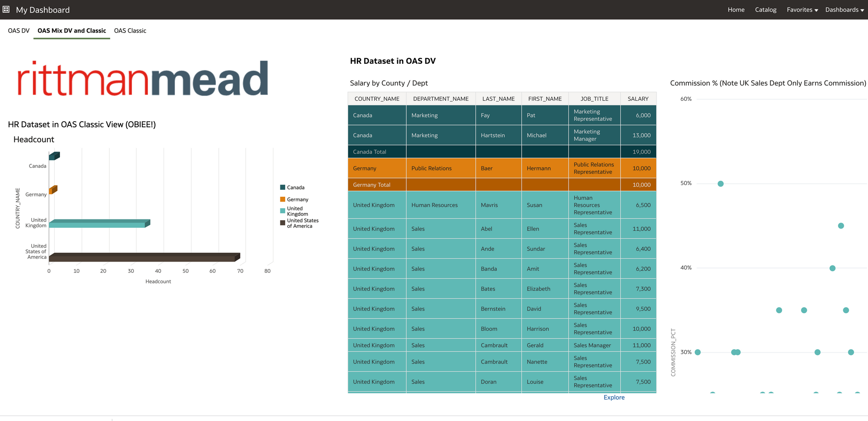868x421 pixels.
Task: Click the United States of America legend swatch
Action: [x=283, y=222]
